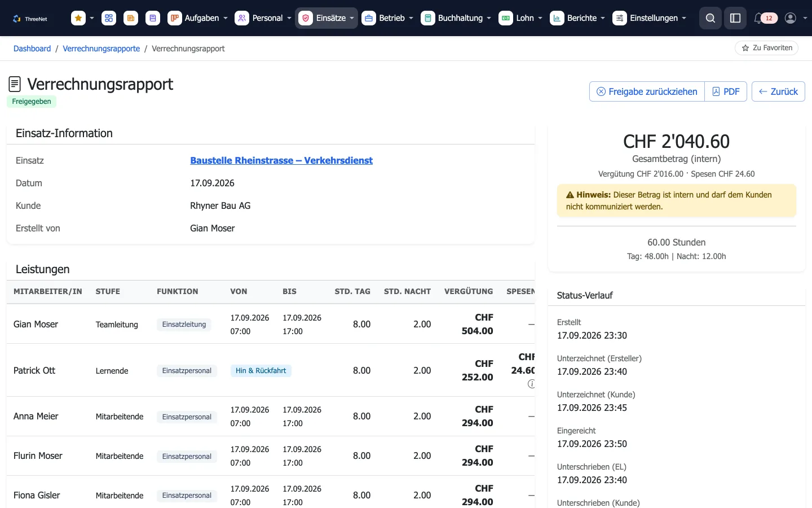Select the Anna Meier row name
This screenshot has height=508, width=812.
(36, 416)
